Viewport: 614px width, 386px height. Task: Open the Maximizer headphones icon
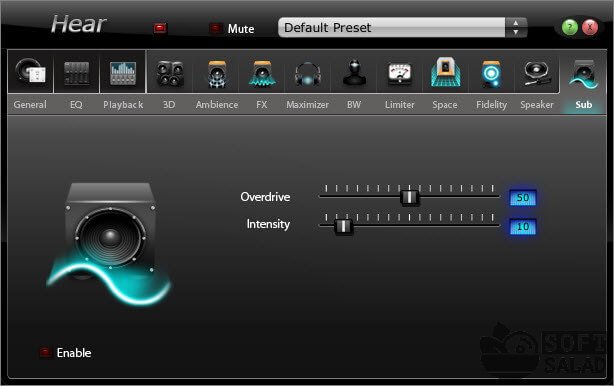pyautogui.click(x=308, y=74)
